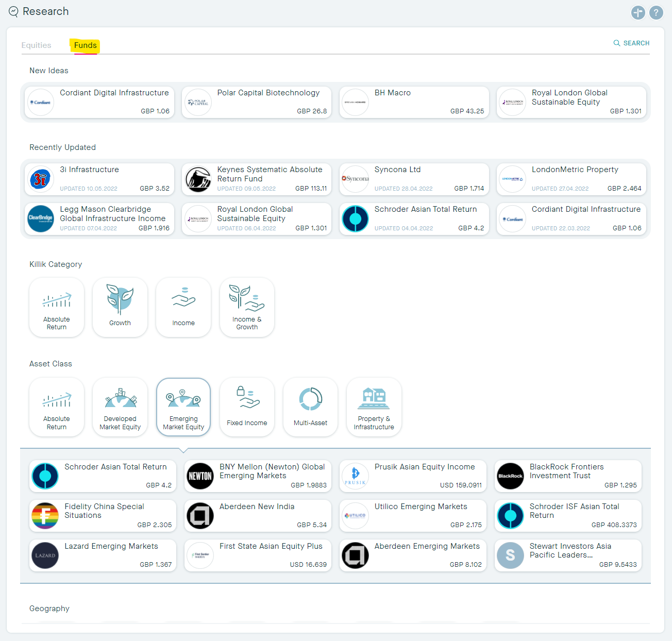Select the Income Killik category tile
This screenshot has width=672, height=641.
pyautogui.click(x=183, y=308)
